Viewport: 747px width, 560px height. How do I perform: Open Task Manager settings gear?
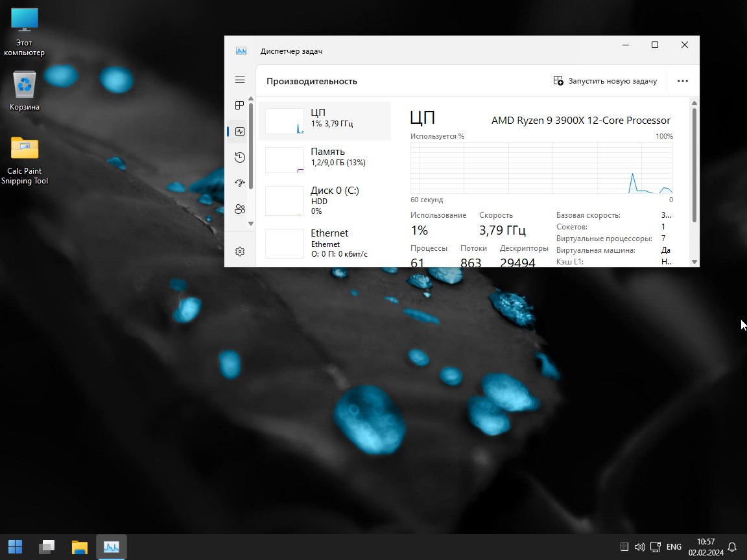click(x=240, y=251)
